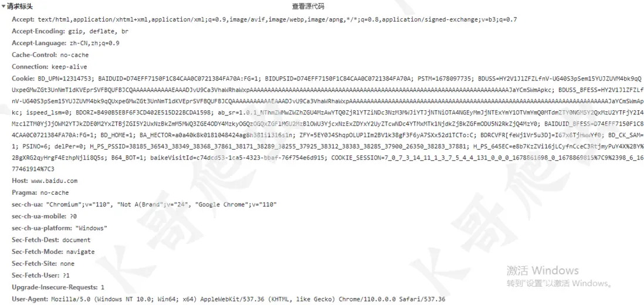Select the Cookie header label
This screenshot has height=305, width=644.
coord(23,79)
